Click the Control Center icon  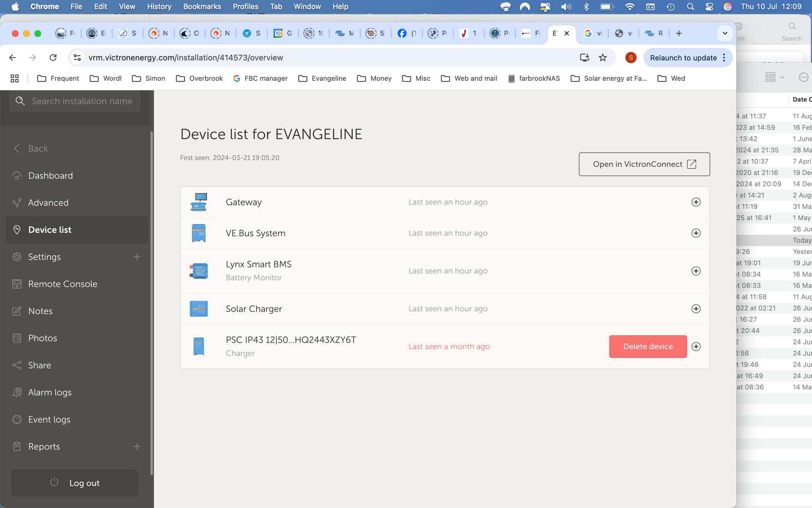tap(709, 6)
